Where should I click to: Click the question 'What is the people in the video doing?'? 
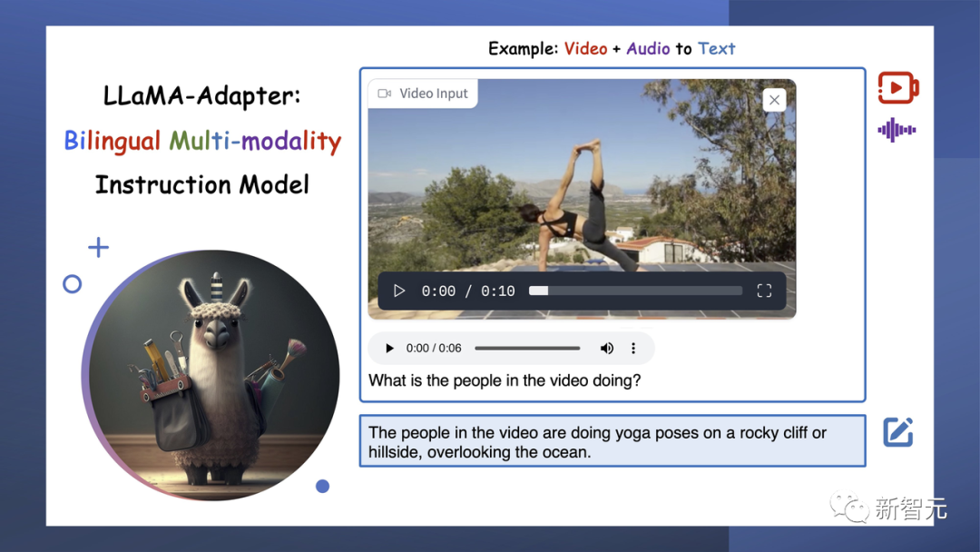coord(505,380)
